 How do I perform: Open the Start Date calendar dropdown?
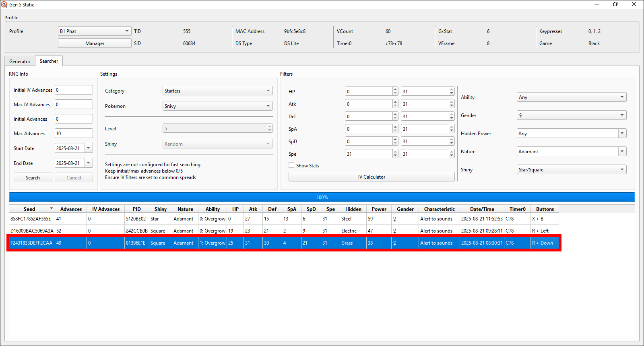(89, 148)
